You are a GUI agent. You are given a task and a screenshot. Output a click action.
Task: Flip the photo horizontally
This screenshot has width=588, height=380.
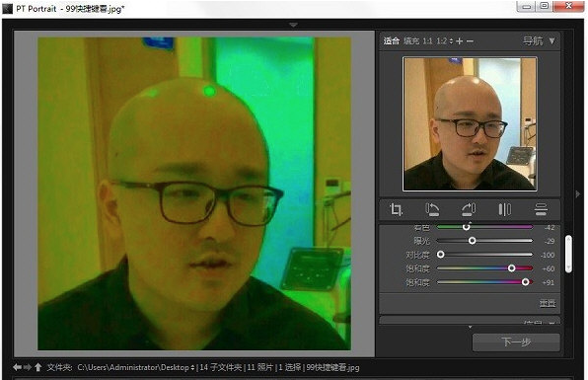click(505, 209)
